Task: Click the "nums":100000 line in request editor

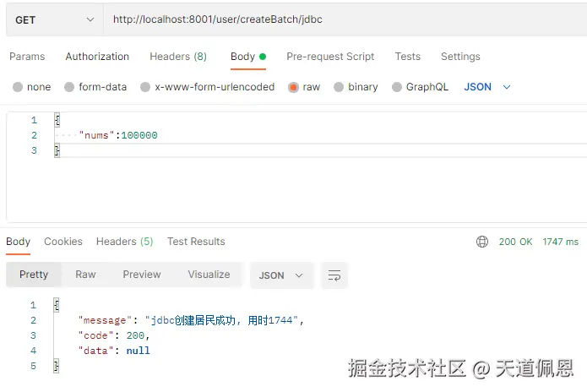Action: (x=118, y=135)
